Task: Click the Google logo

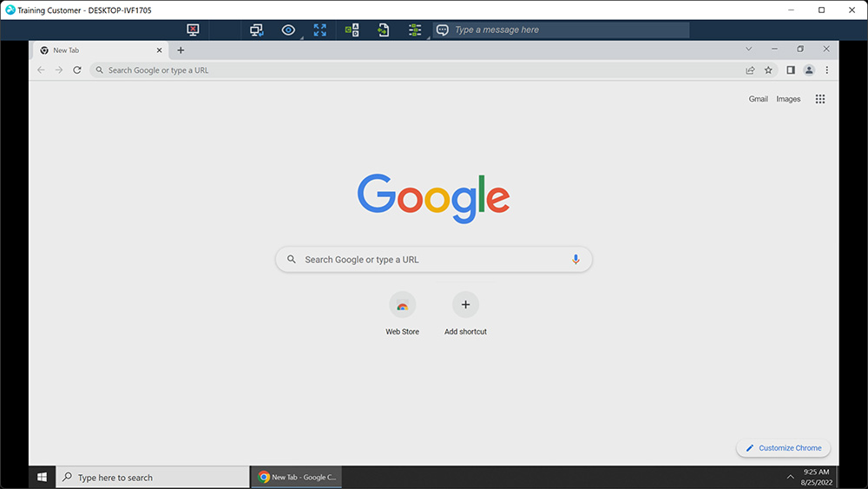Action: coord(433,198)
